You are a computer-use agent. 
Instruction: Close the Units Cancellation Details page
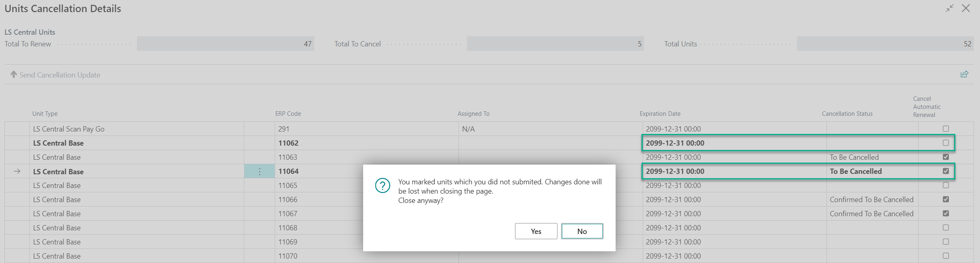coord(966,8)
